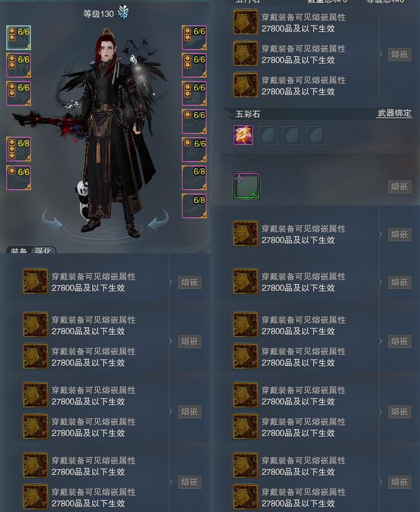This screenshot has width=420, height=512.
Task: Open the 武器绑定 link
Action: (394, 113)
